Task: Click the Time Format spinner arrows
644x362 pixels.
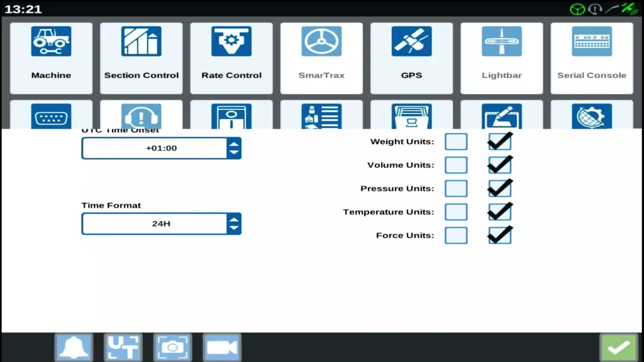Action: 233,224
